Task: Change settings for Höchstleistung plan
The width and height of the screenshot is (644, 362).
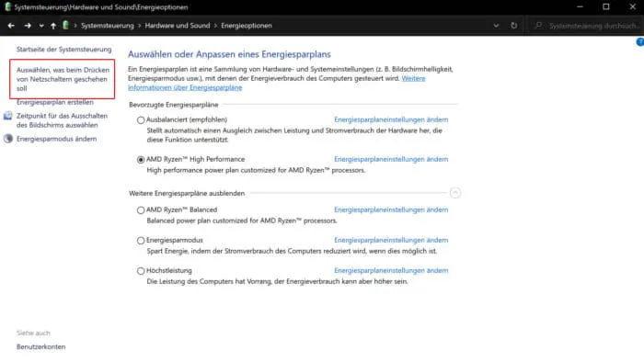Action: (x=391, y=270)
